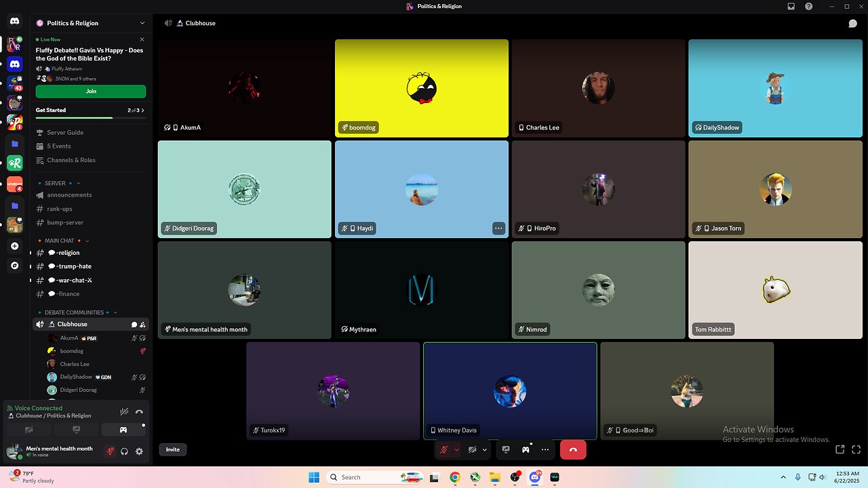Open the Help question mark icon
This screenshot has height=488, width=868.
pyautogui.click(x=808, y=6)
